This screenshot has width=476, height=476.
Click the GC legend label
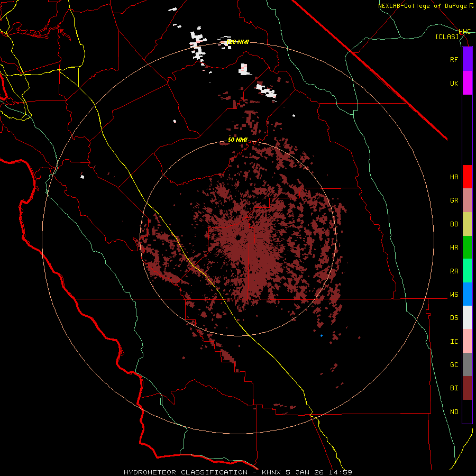coord(454,364)
